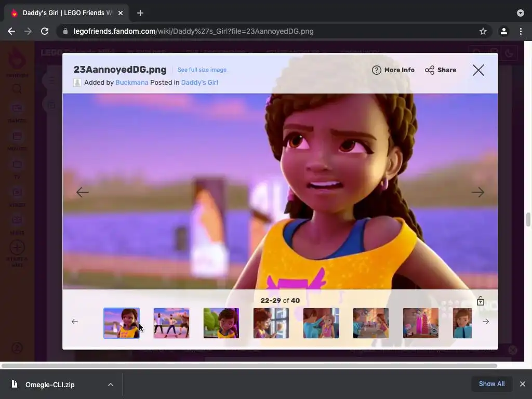Click the 23AannoyedDG.png title text

(120, 70)
